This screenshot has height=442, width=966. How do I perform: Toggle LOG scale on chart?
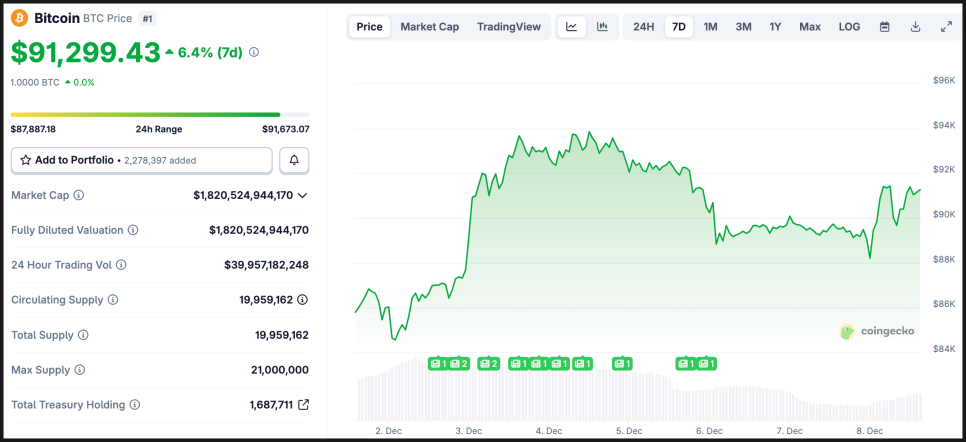(849, 27)
